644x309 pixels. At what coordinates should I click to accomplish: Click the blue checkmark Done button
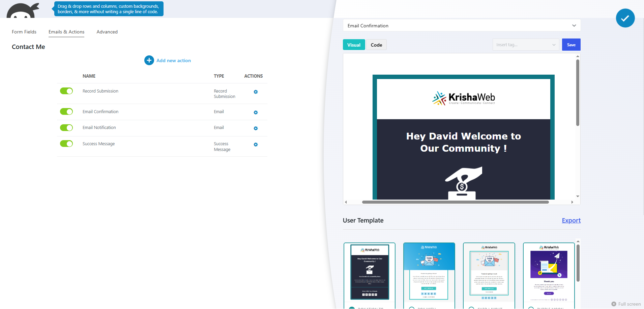[625, 18]
